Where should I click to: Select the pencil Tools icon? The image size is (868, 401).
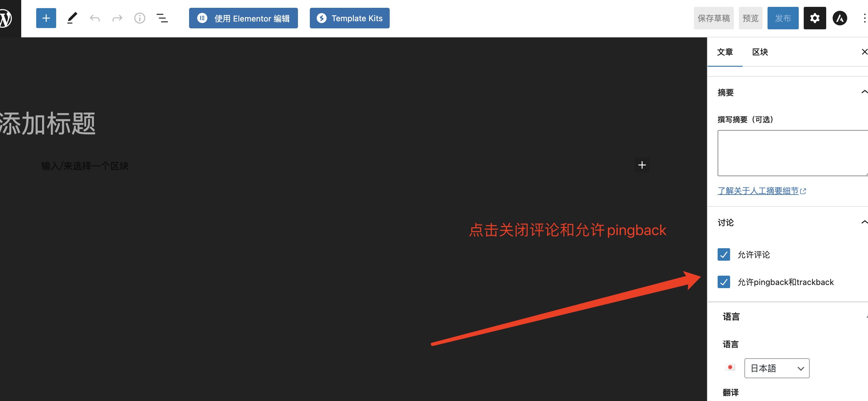coord(72,18)
